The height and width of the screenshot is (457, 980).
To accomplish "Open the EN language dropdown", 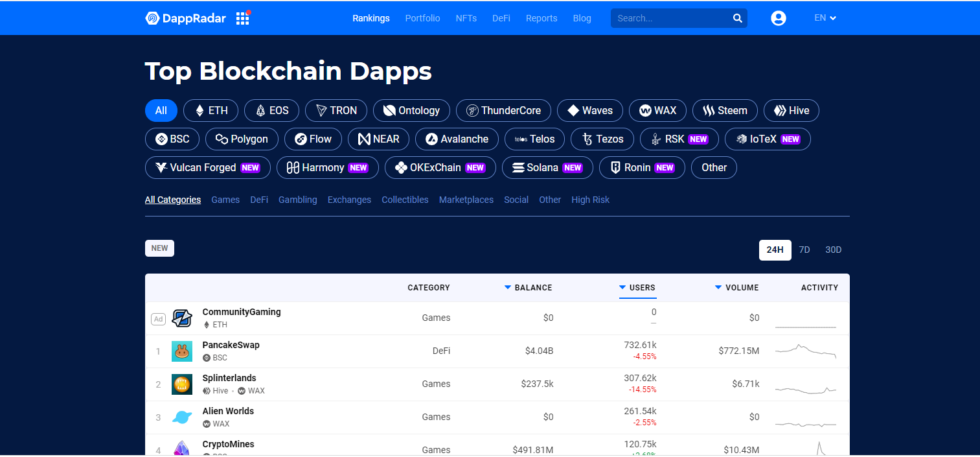I will [825, 18].
